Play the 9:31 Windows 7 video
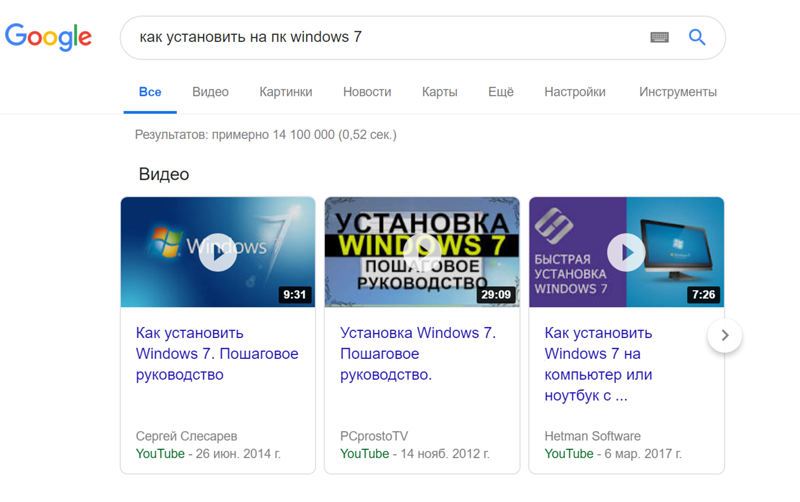The image size is (800, 502). coord(218,252)
